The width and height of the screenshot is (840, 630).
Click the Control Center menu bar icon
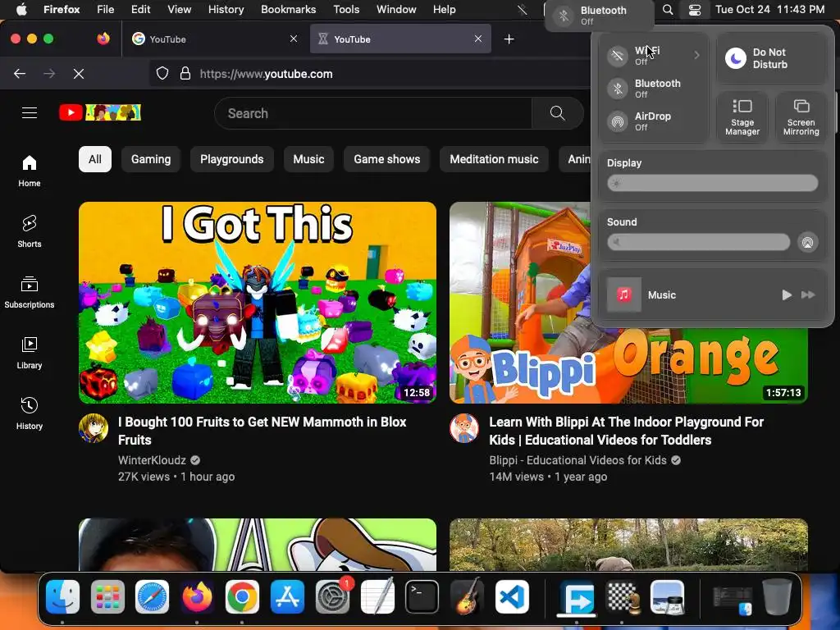coord(694,10)
